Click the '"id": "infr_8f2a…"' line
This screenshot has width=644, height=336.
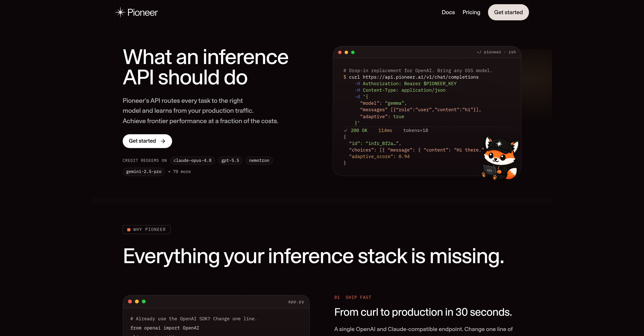tap(375, 143)
